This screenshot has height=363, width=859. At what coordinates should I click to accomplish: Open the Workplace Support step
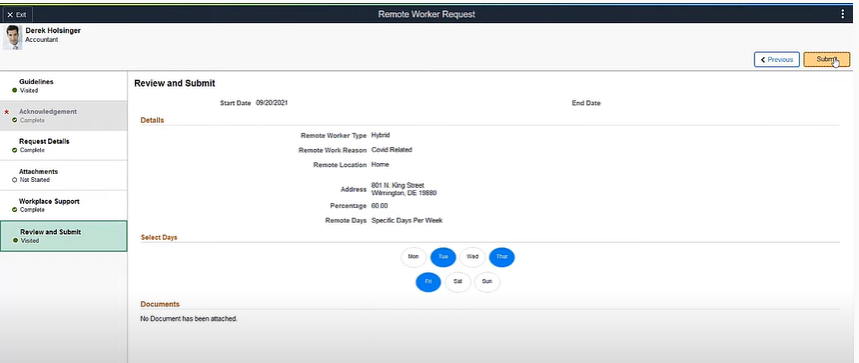[x=64, y=205]
